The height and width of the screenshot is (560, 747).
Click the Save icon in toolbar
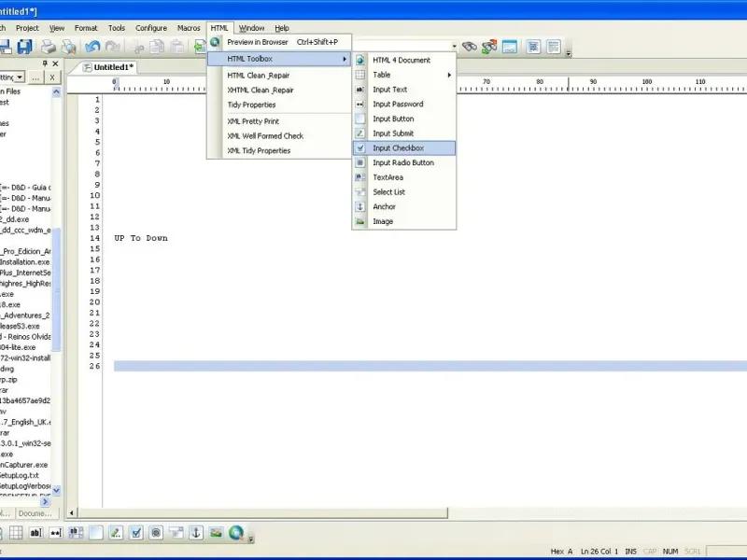coord(24,47)
